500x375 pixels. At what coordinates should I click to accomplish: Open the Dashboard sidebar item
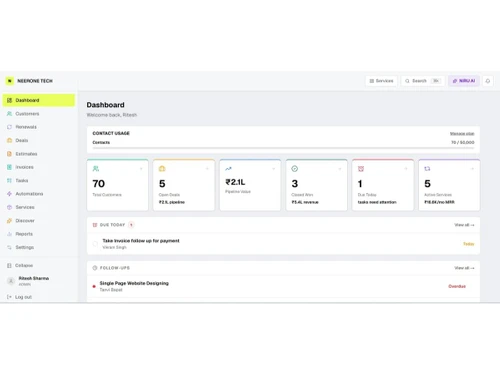pos(39,100)
